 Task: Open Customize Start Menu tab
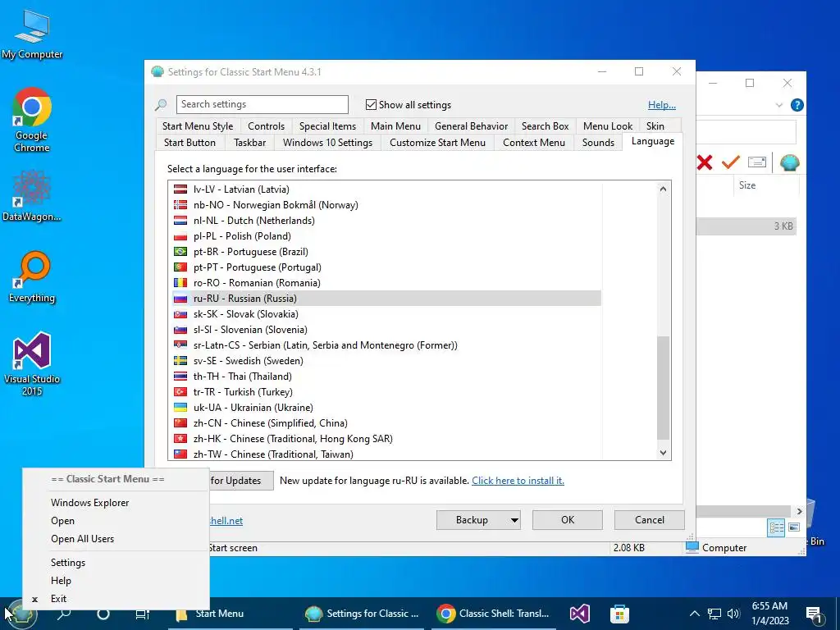[437, 143]
